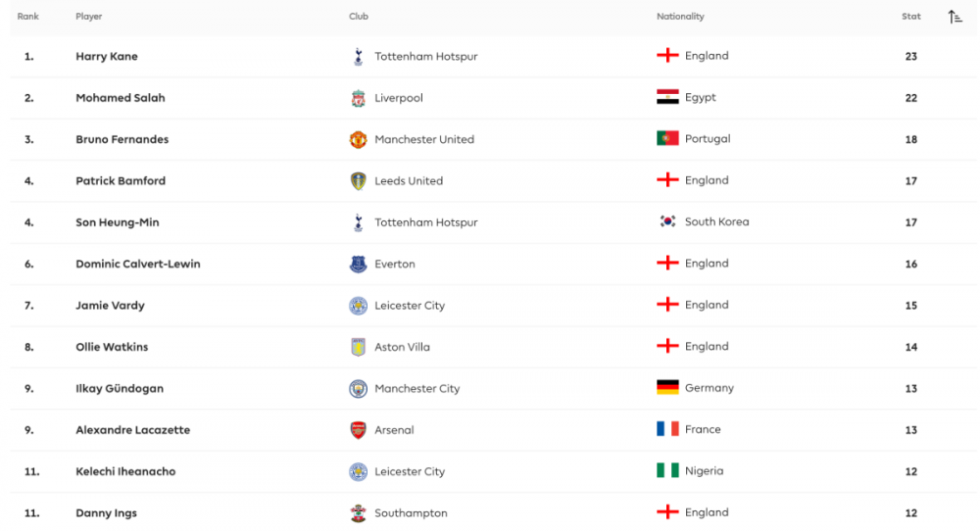The width and height of the screenshot is (980, 531).
Task: Click the Liverpool club crest
Action: click(x=358, y=98)
